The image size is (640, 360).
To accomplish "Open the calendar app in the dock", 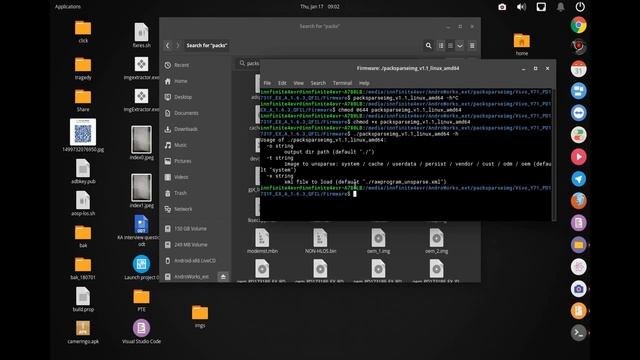I will [578, 69].
